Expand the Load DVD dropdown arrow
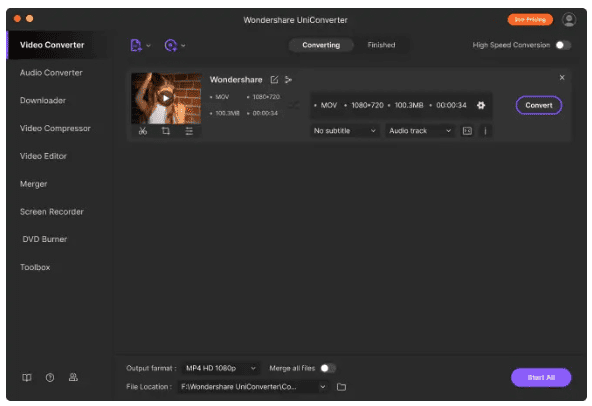The image size is (592, 406). click(183, 46)
